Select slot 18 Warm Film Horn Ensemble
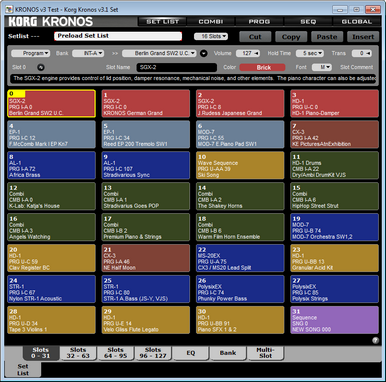The image size is (386, 382). click(240, 228)
